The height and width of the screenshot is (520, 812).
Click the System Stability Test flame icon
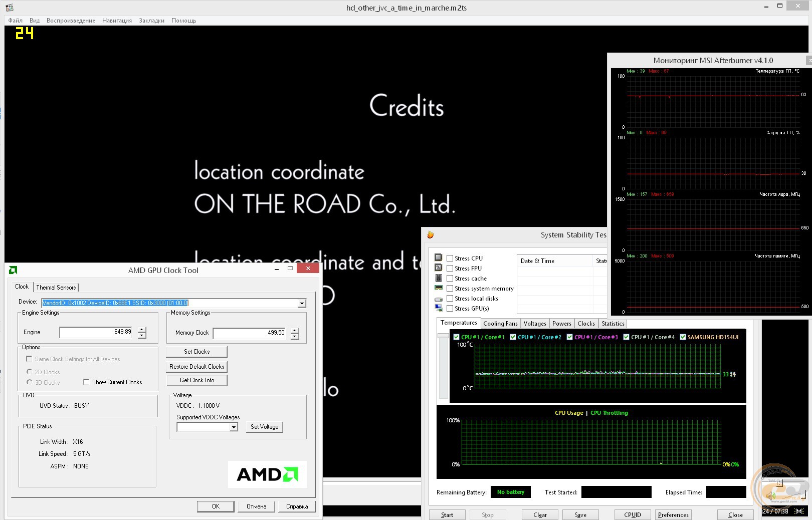click(x=430, y=234)
